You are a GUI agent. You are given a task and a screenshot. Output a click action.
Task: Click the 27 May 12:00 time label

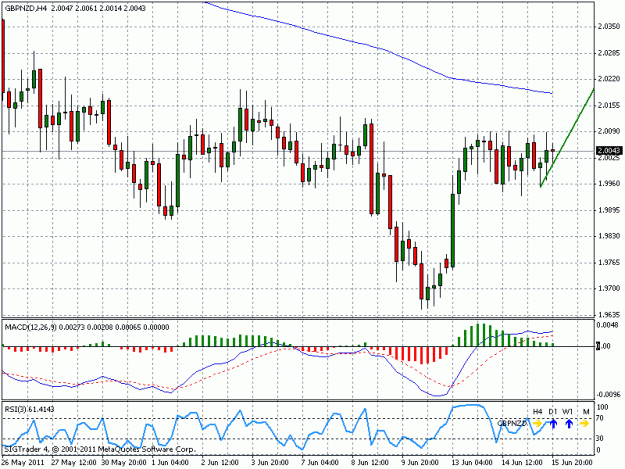74,463
